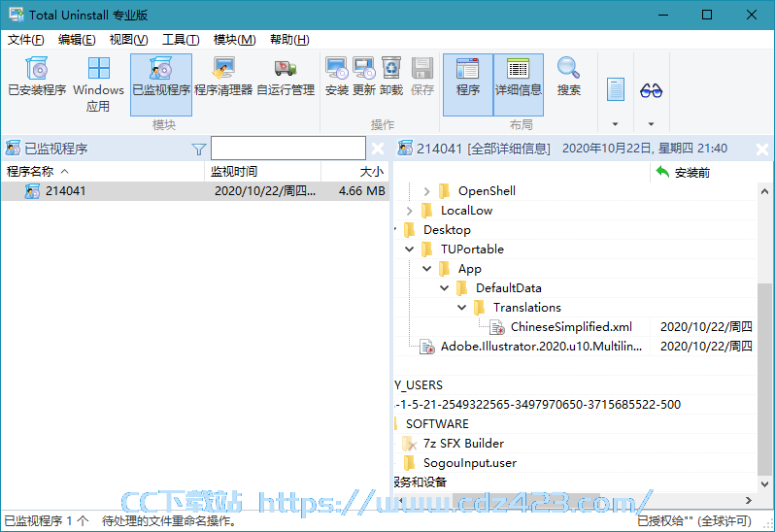Click the document page toolbar icon

[x=616, y=90]
